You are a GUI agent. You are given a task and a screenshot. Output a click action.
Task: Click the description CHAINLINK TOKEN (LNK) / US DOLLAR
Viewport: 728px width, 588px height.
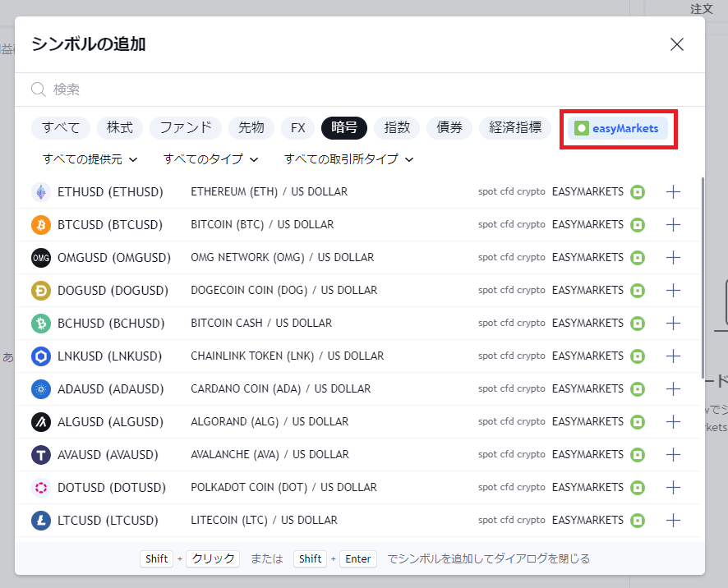[x=288, y=356]
